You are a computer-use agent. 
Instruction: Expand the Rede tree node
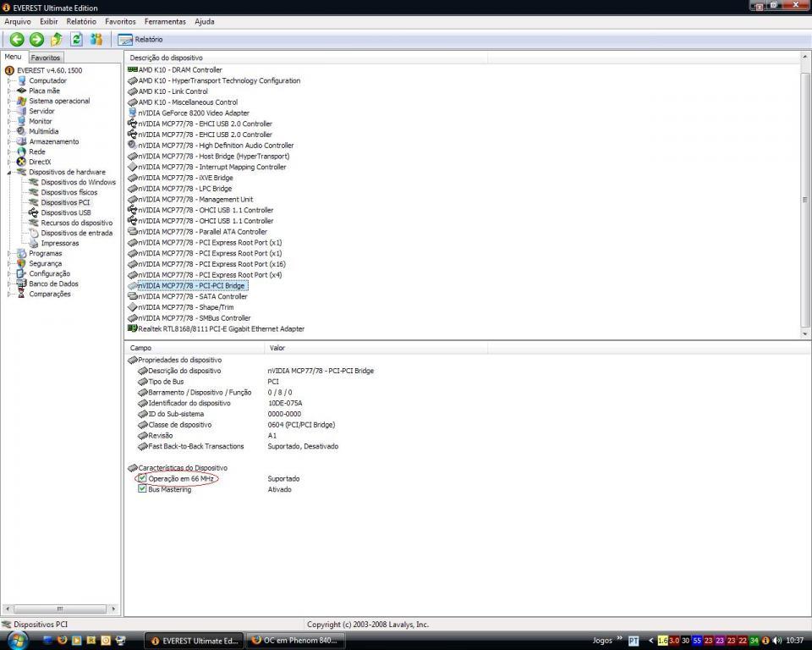pos(8,151)
